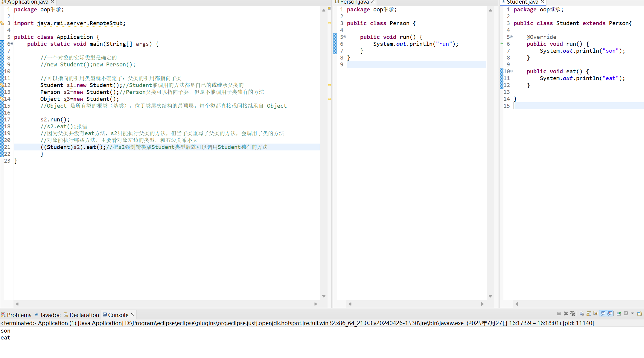
Task: Click the RemoteStub import statement
Action: coord(70,23)
